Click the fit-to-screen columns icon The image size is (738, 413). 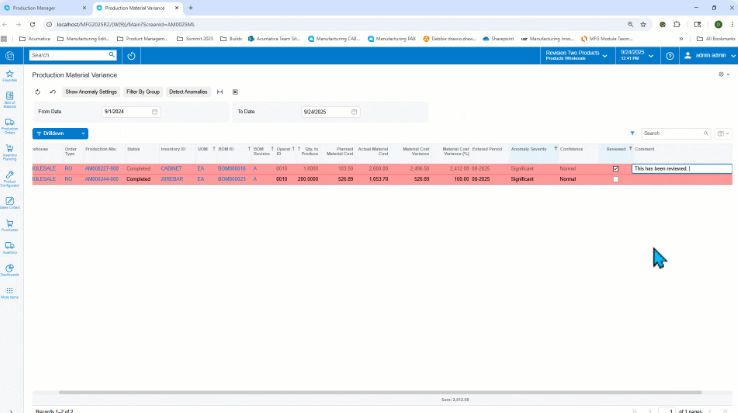pos(220,92)
